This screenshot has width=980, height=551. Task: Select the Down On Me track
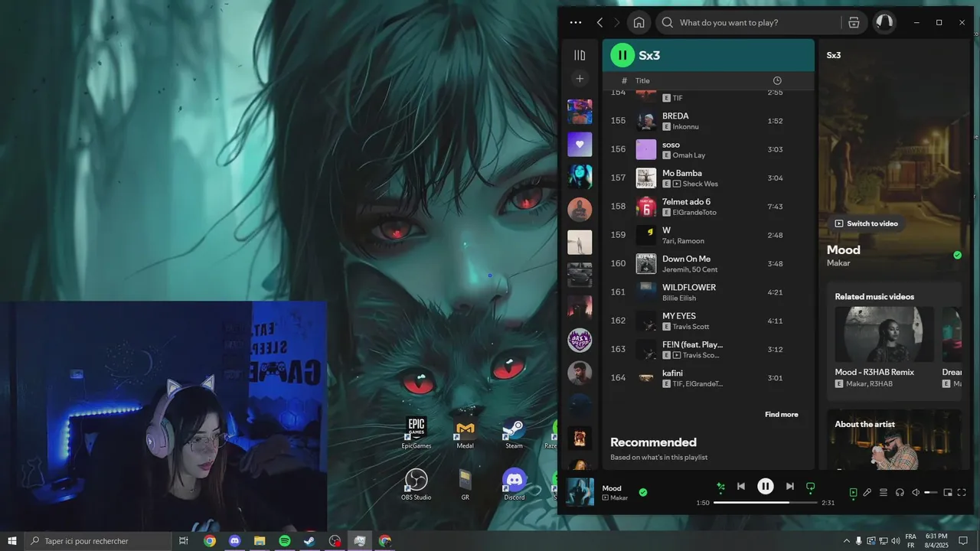point(708,264)
